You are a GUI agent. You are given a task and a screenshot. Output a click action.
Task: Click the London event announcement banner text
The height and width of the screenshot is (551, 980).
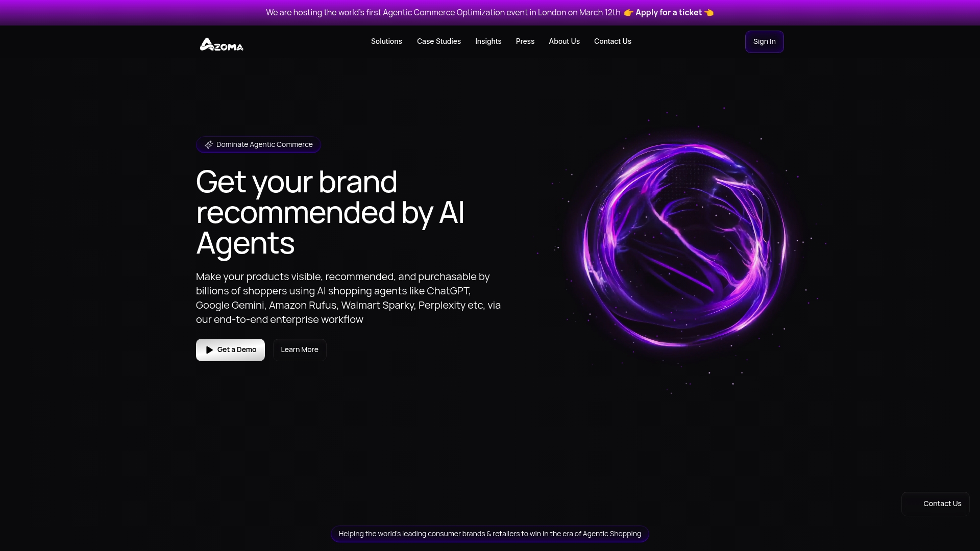point(443,13)
